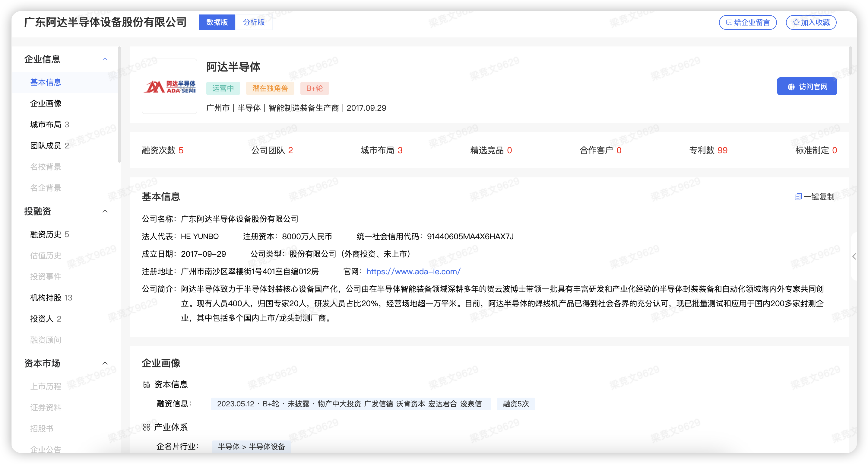Click the 精选竞品 0 statistic

pyautogui.click(x=491, y=150)
